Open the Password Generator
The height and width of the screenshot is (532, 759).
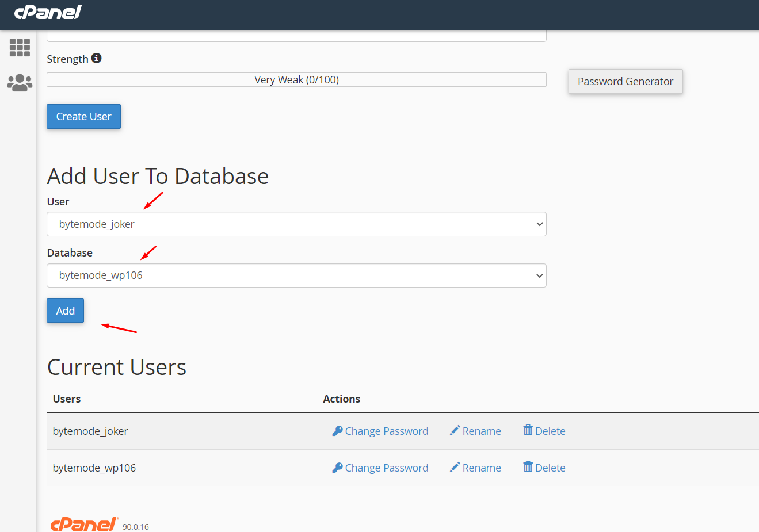click(625, 82)
